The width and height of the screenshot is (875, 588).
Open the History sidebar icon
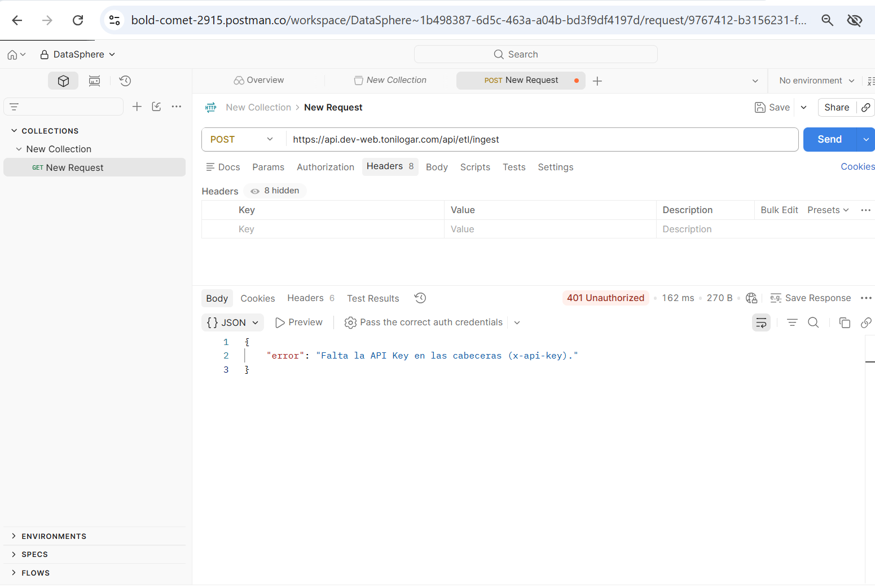125,81
